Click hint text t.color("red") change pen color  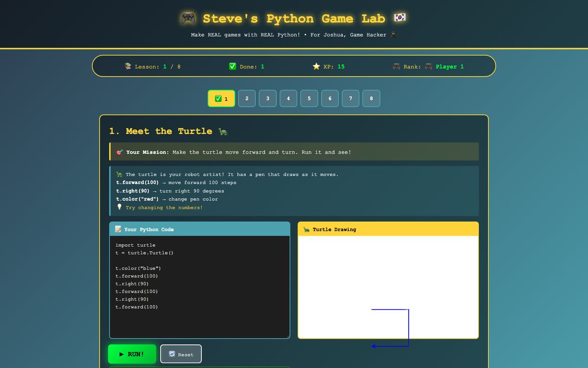(167, 199)
